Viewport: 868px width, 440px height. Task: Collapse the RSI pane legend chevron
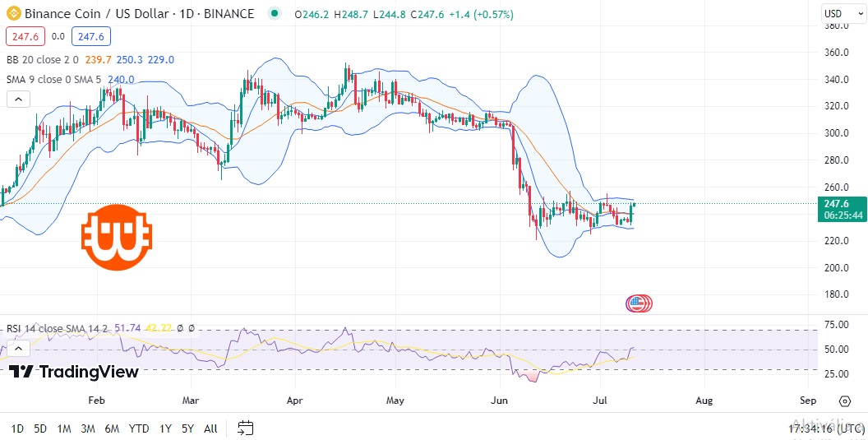click(18, 349)
